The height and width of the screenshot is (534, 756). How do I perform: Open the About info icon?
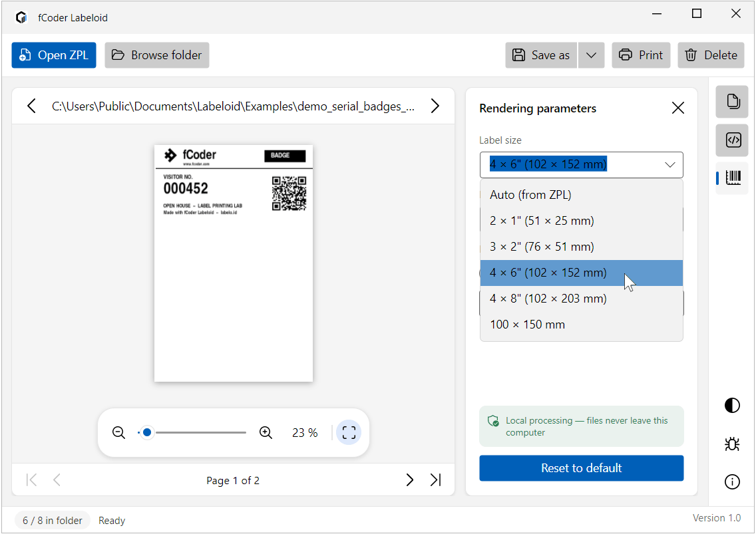[732, 482]
